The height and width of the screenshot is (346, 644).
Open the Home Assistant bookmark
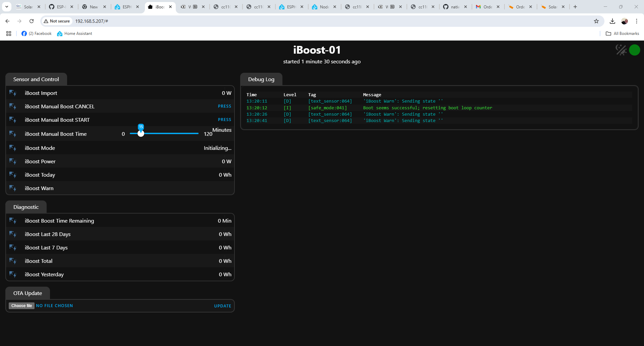click(74, 34)
